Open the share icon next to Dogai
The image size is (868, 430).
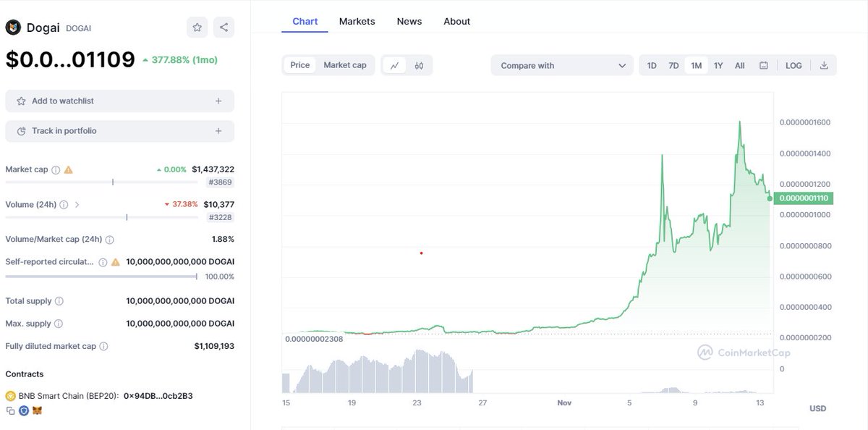point(223,27)
